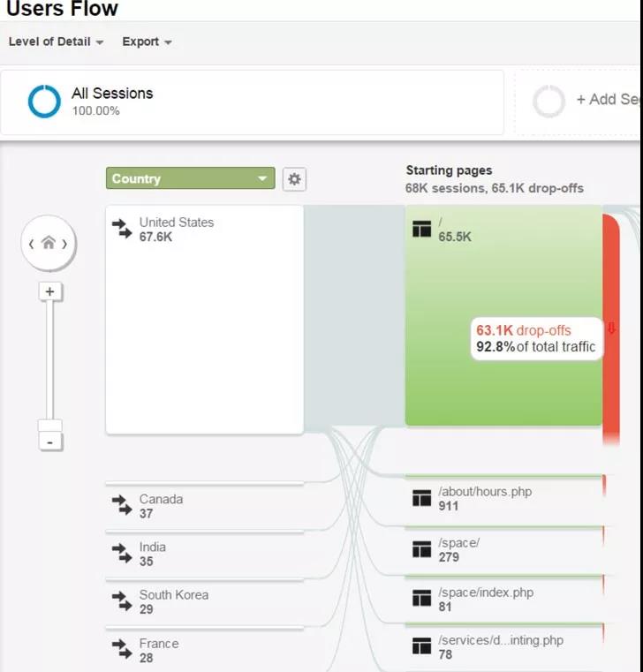643x672 pixels.
Task: Click the /space/ page icon
Action: point(422,549)
